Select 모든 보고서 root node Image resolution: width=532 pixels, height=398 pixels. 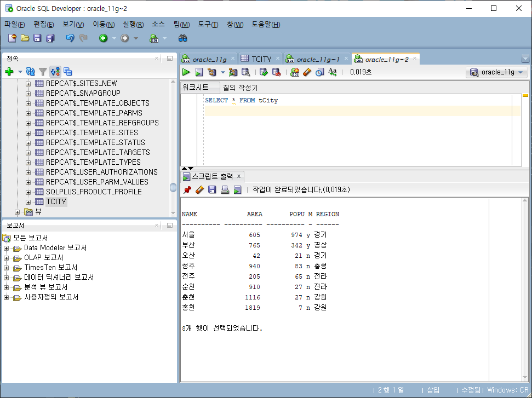[30, 238]
